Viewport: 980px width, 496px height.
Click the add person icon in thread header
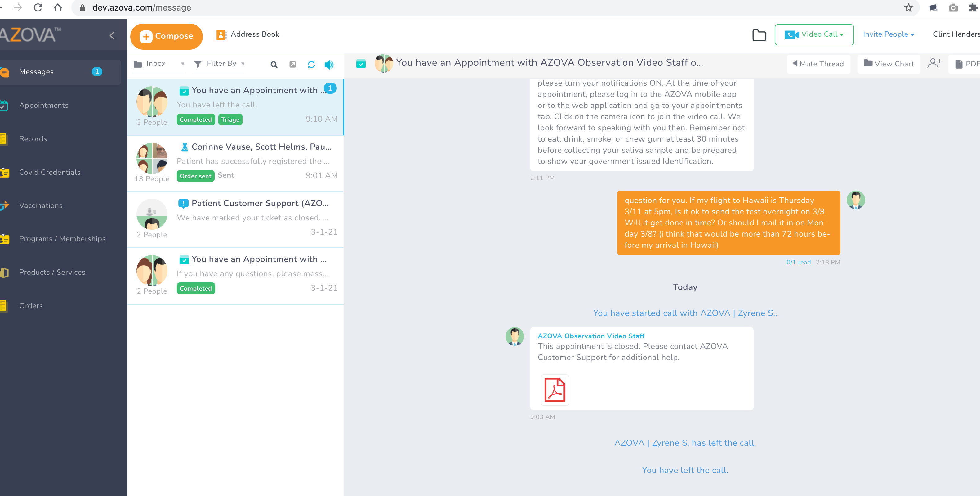point(934,63)
